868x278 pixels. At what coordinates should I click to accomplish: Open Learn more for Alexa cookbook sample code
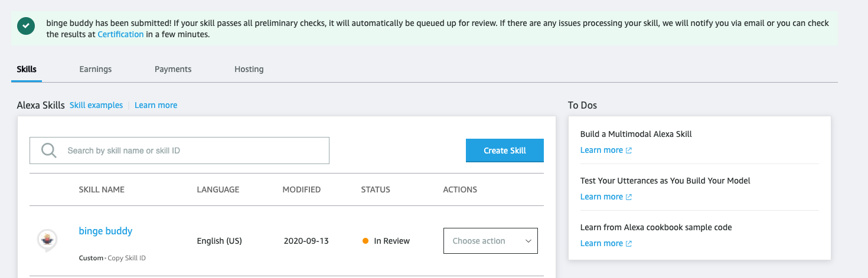click(x=602, y=243)
